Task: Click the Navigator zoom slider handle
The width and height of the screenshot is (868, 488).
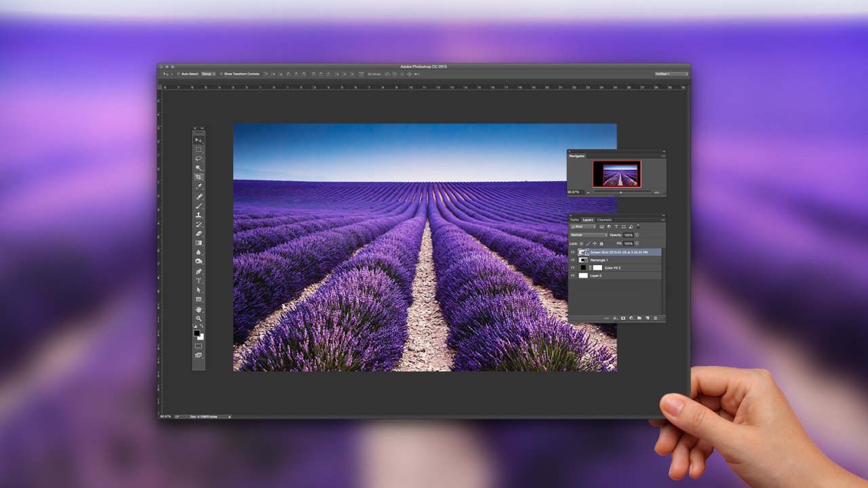Action: point(621,192)
